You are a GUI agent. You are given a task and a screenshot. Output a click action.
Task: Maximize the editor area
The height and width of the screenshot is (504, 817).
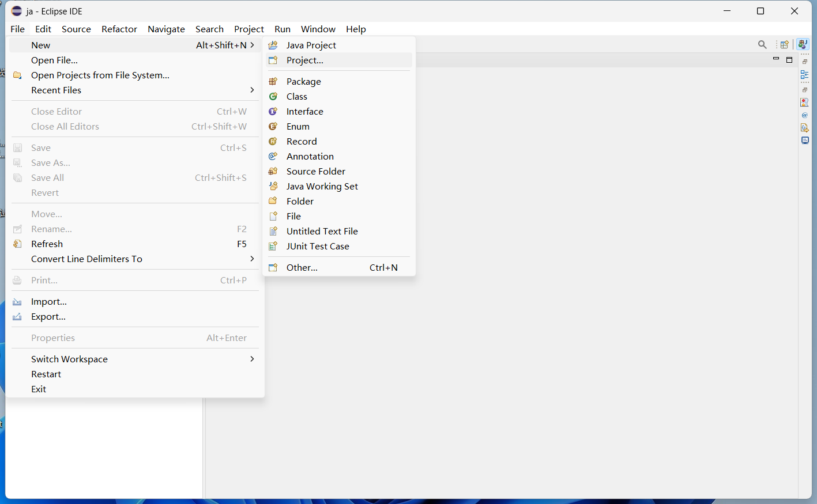(789, 59)
